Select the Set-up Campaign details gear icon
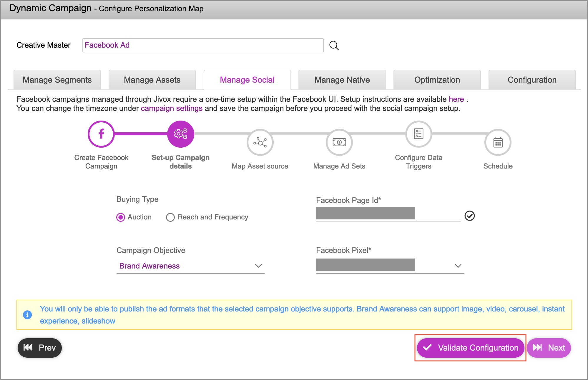The height and width of the screenshot is (380, 588). pos(181,134)
